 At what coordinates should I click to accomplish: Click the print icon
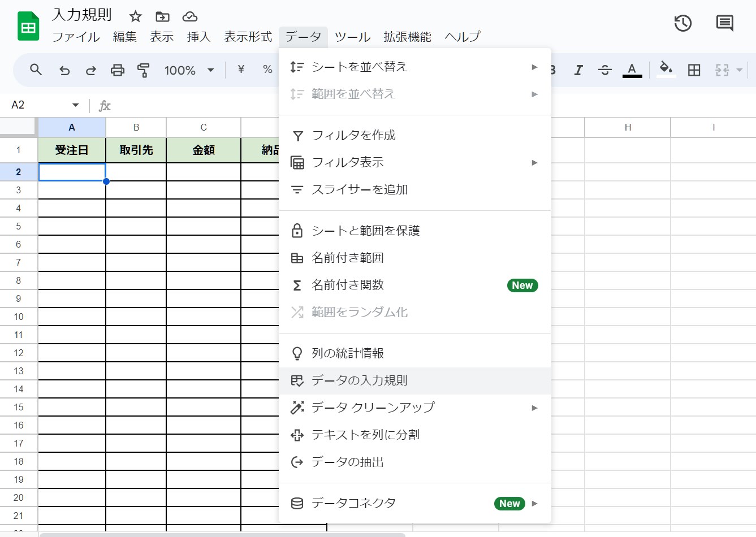117,70
